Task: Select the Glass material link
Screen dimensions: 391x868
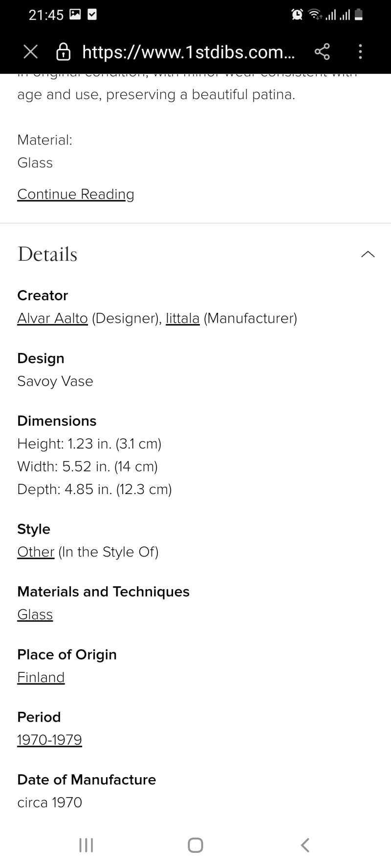Action: 35,615
